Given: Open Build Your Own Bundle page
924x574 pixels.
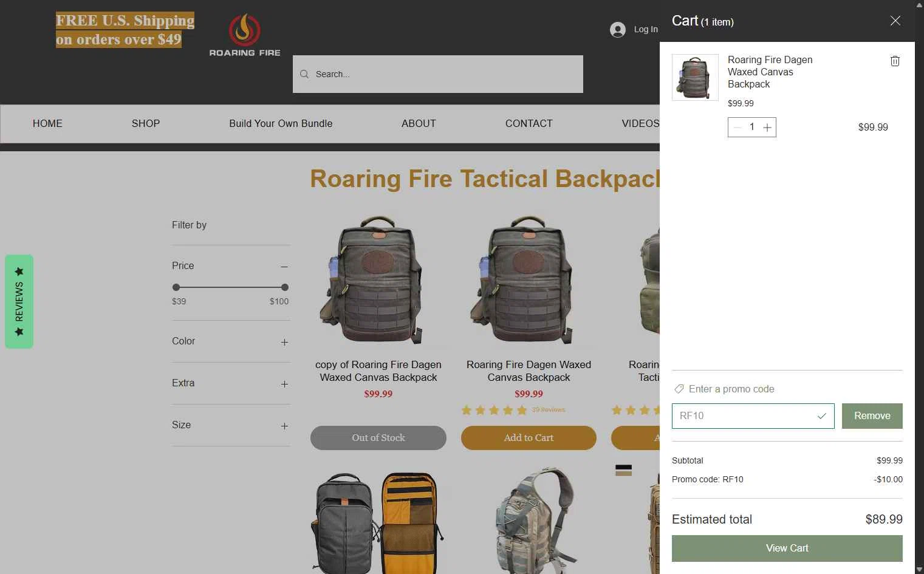Looking at the screenshot, I should 281,123.
